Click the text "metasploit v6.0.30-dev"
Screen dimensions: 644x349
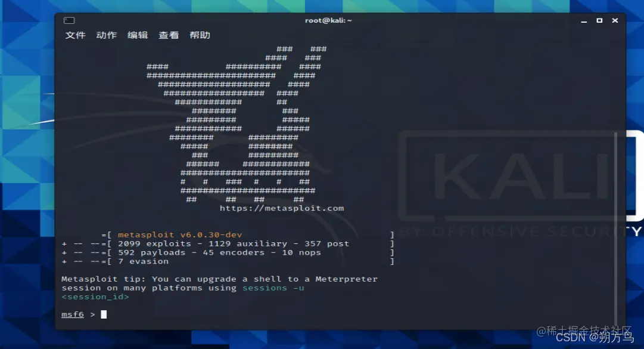coord(180,234)
